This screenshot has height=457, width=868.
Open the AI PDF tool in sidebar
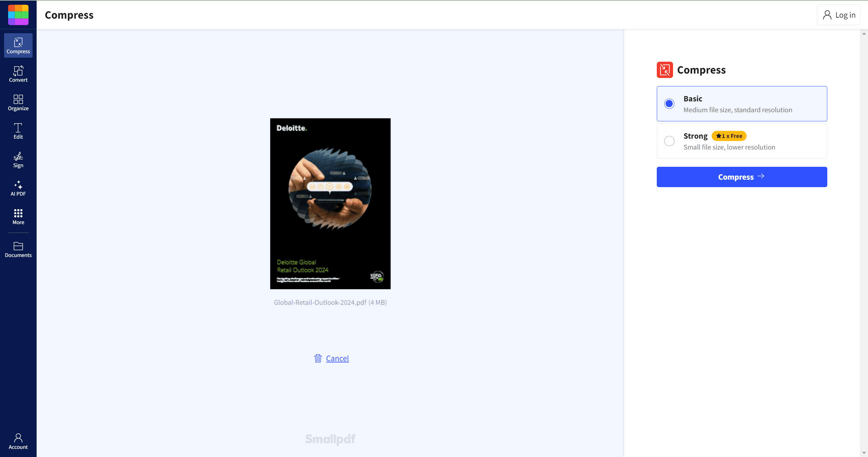[x=18, y=188]
